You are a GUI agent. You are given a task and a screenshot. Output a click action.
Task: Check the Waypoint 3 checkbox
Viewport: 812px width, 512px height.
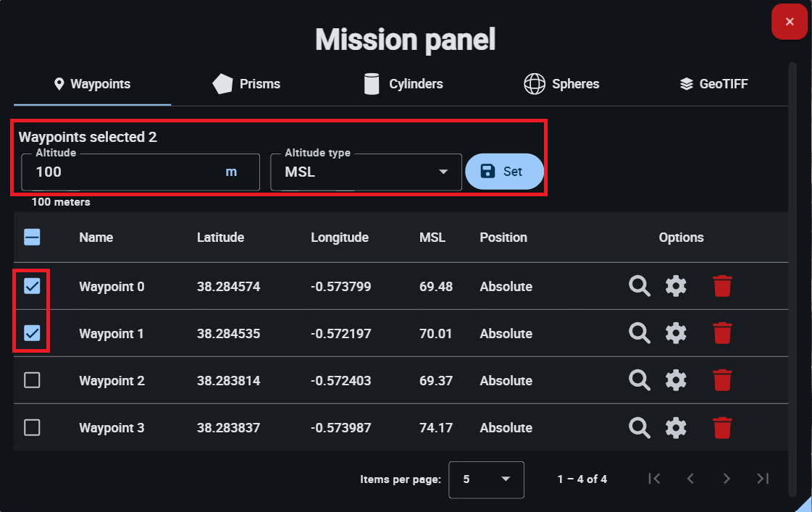[x=32, y=428]
